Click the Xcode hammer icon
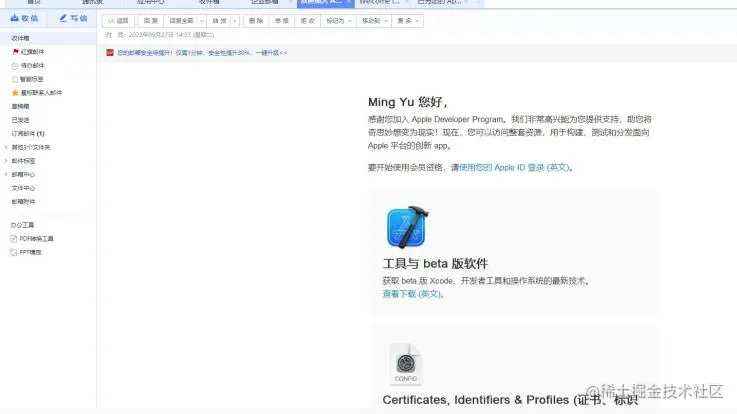 tap(408, 227)
